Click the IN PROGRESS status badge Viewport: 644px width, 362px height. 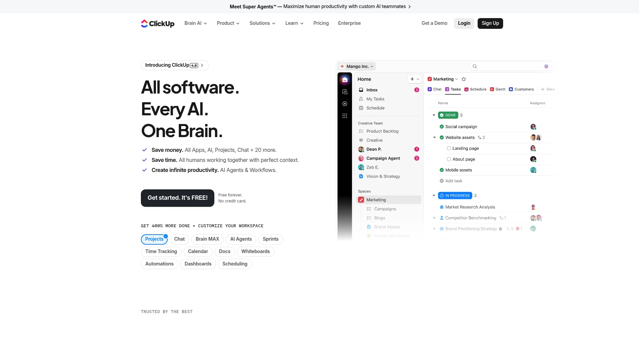(x=455, y=196)
